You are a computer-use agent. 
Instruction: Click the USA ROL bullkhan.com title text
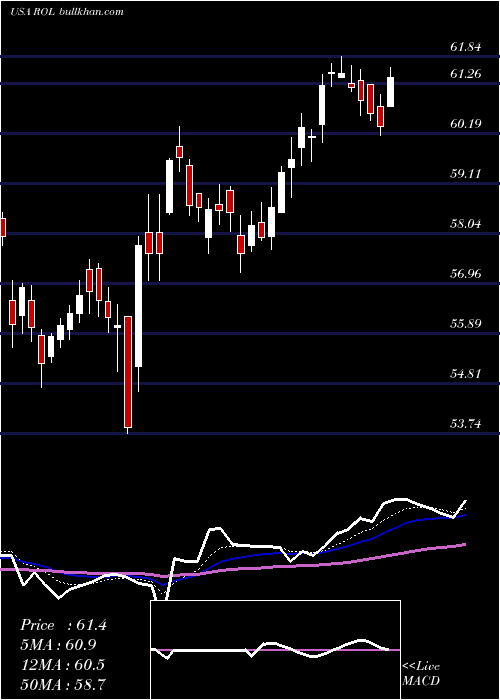(x=67, y=12)
